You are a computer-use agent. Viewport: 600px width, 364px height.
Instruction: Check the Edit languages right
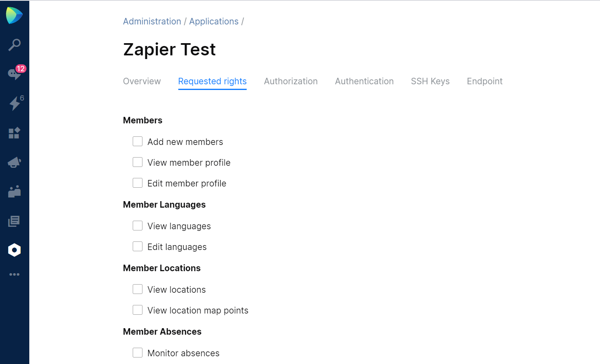click(x=138, y=247)
